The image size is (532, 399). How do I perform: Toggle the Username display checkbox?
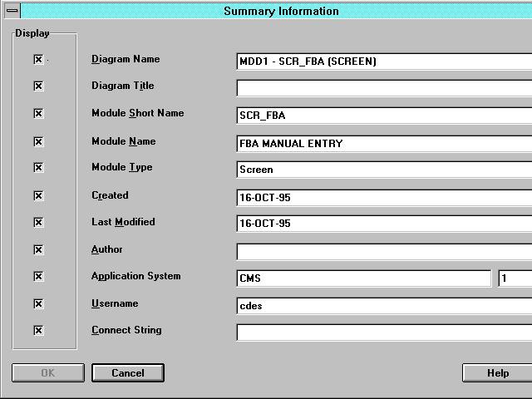click(38, 304)
